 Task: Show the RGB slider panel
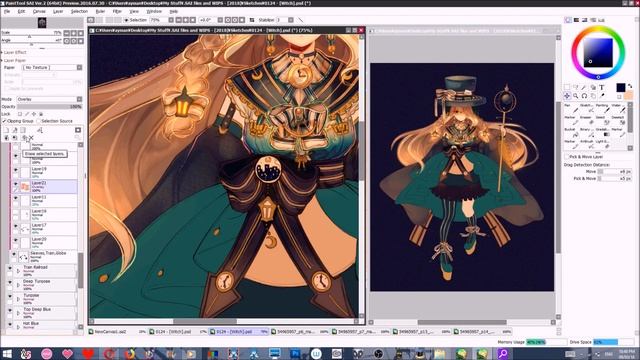click(576, 20)
